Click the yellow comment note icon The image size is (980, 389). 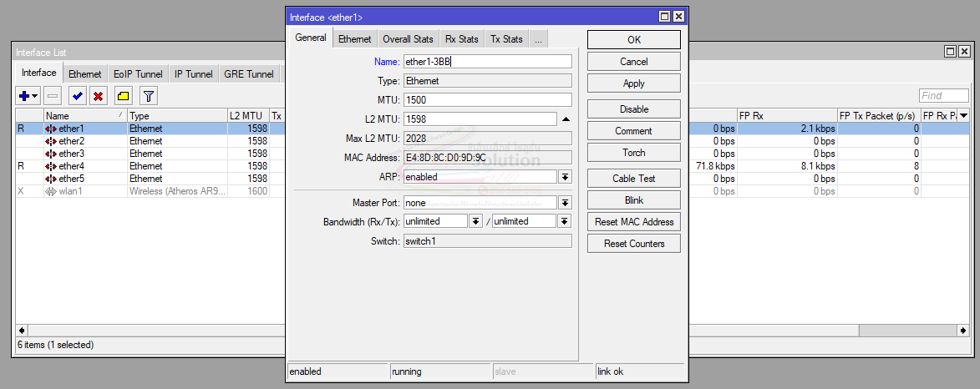tap(124, 96)
